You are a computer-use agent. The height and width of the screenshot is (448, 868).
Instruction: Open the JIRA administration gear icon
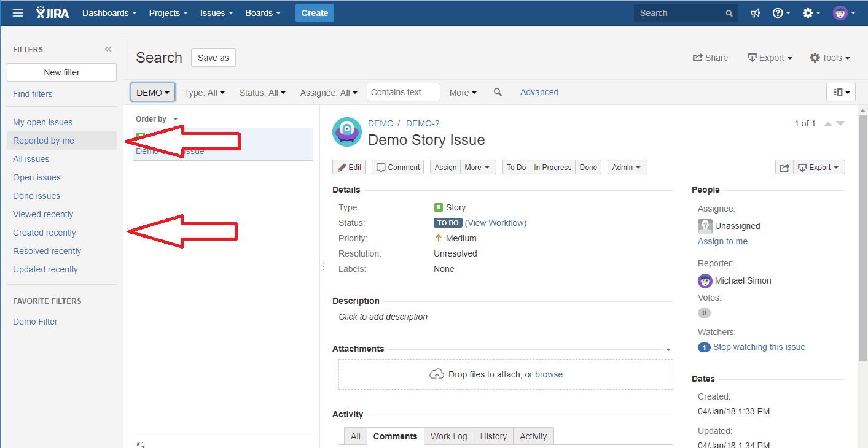click(x=807, y=12)
